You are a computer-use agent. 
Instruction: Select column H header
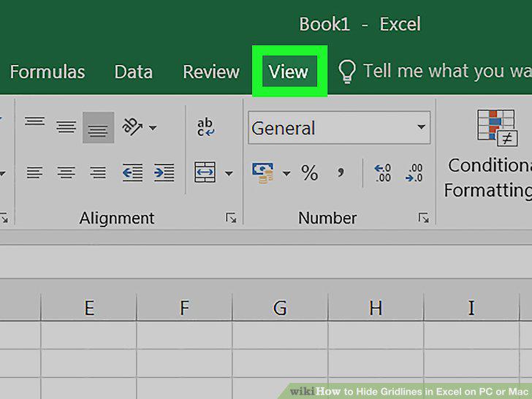point(376,308)
